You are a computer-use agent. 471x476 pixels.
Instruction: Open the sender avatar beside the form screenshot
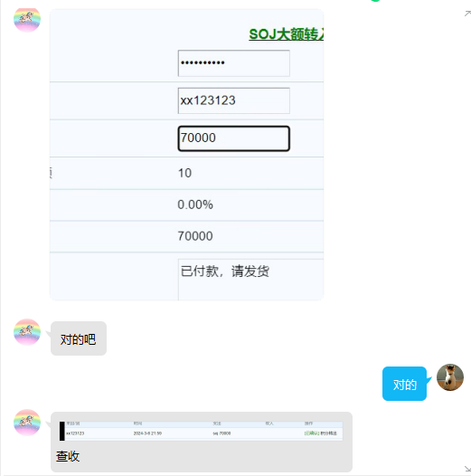pos(27,20)
